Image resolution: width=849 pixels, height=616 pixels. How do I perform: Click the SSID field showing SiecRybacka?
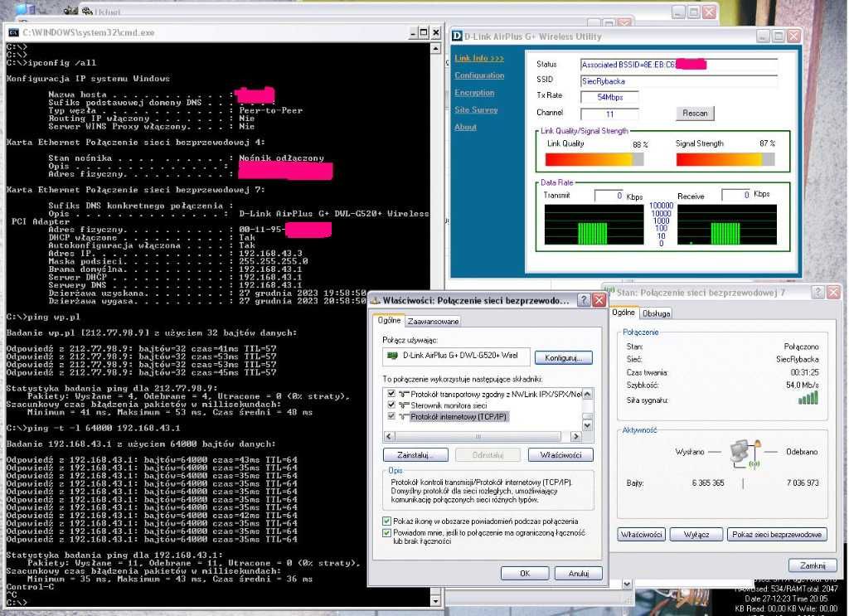click(x=679, y=81)
